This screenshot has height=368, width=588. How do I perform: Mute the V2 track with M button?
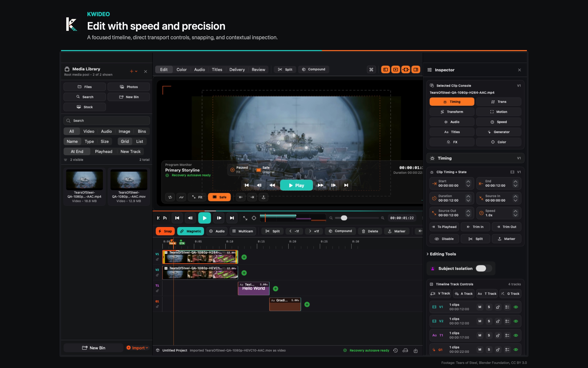coord(480,321)
